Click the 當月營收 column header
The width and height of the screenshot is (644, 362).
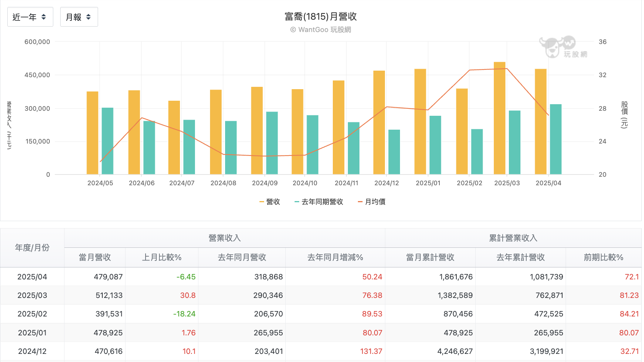point(95,257)
